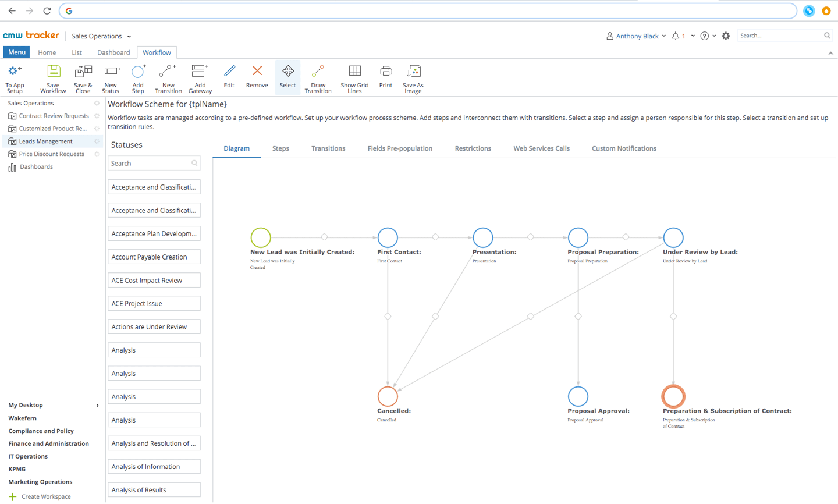The width and height of the screenshot is (838, 504).
Task: Enable the Select tool mode
Action: point(287,77)
